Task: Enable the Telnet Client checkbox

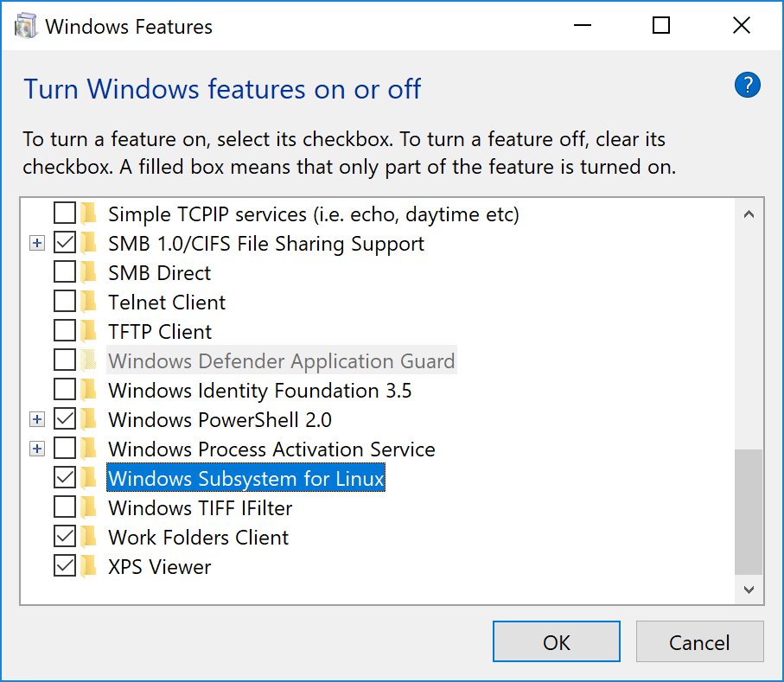Action: click(65, 302)
